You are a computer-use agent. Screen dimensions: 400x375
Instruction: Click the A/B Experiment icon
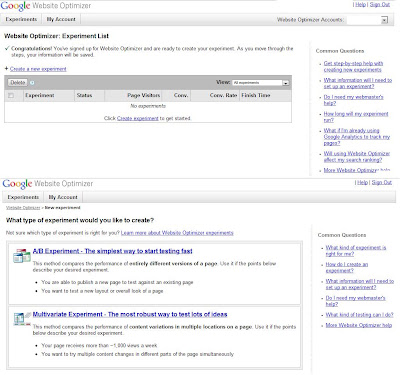pyautogui.click(x=22, y=256)
